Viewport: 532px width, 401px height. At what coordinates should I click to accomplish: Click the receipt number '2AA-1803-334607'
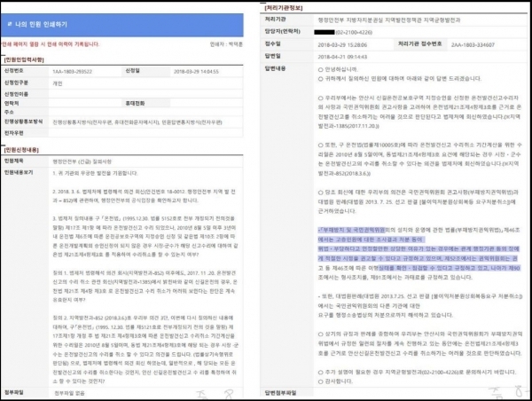(473, 45)
